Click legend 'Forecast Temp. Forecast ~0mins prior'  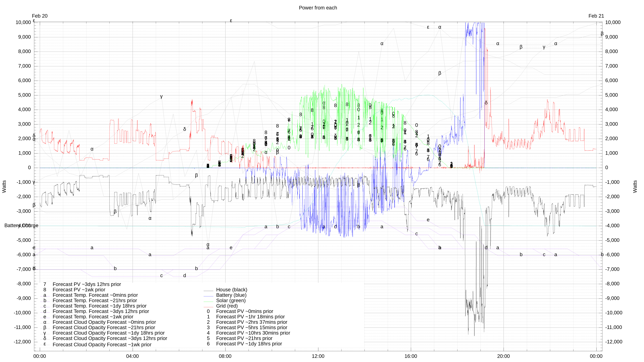[95, 295]
